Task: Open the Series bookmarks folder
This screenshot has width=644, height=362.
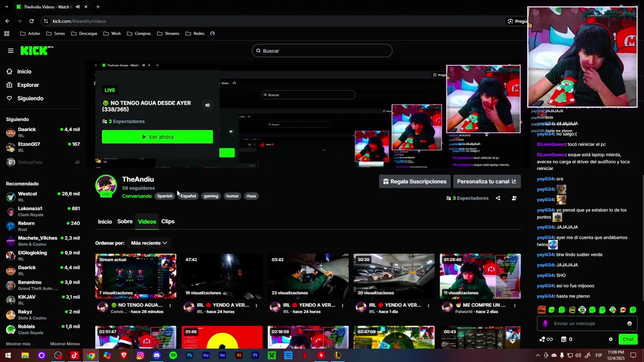Action: tap(55, 34)
